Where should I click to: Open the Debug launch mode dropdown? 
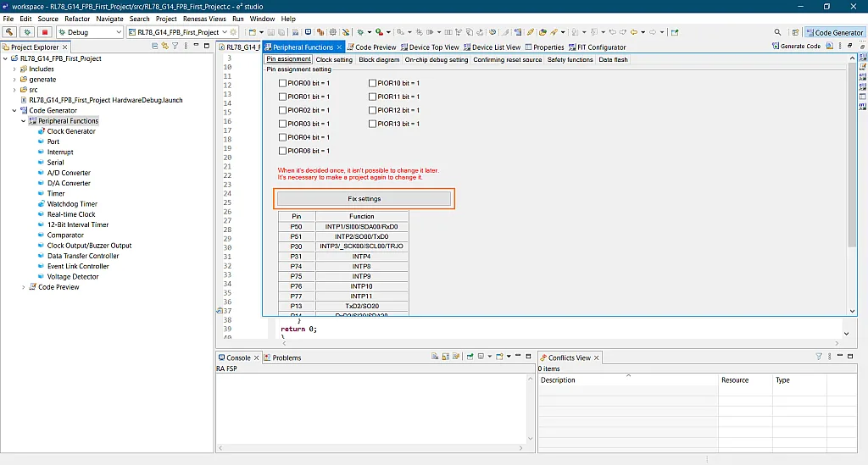point(119,32)
